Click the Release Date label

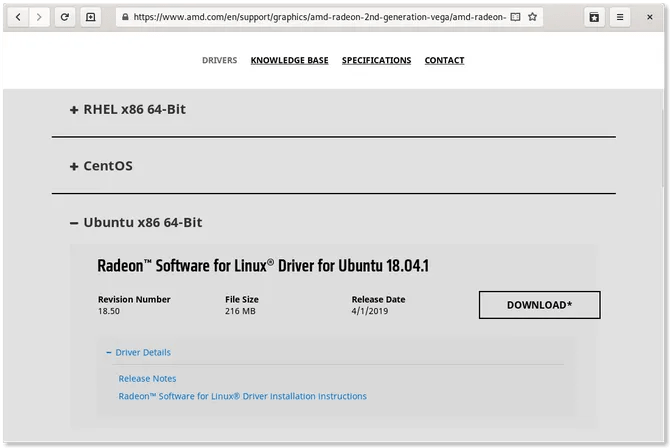(378, 299)
